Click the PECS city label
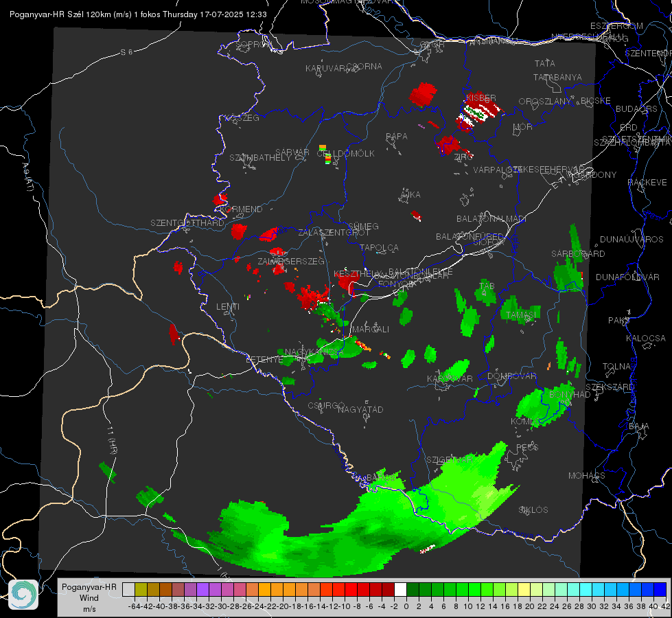 coord(527,447)
